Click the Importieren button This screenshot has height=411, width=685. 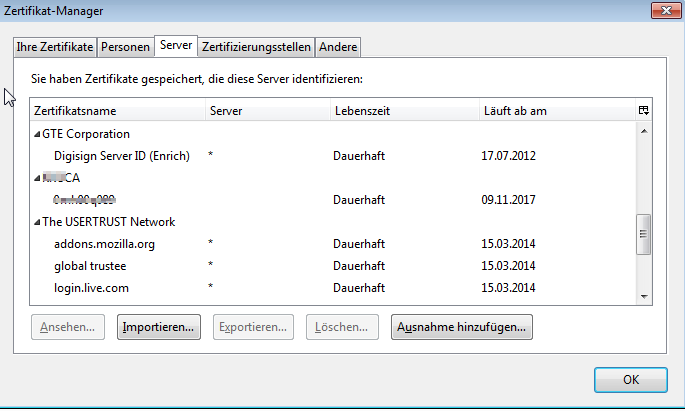point(159,327)
